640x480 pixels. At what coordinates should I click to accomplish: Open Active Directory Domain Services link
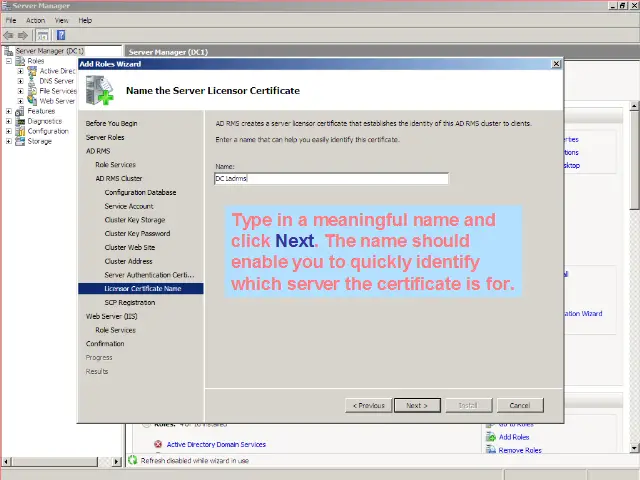216,444
